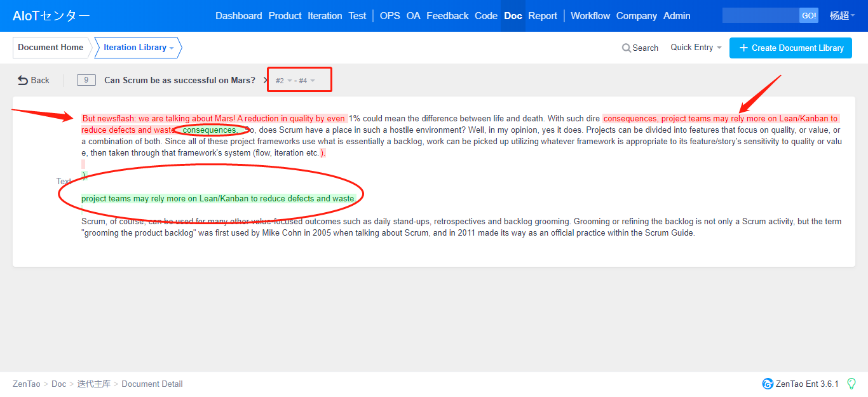868x397 pixels.
Task: Click the AIoT センター site title
Action: (51, 16)
